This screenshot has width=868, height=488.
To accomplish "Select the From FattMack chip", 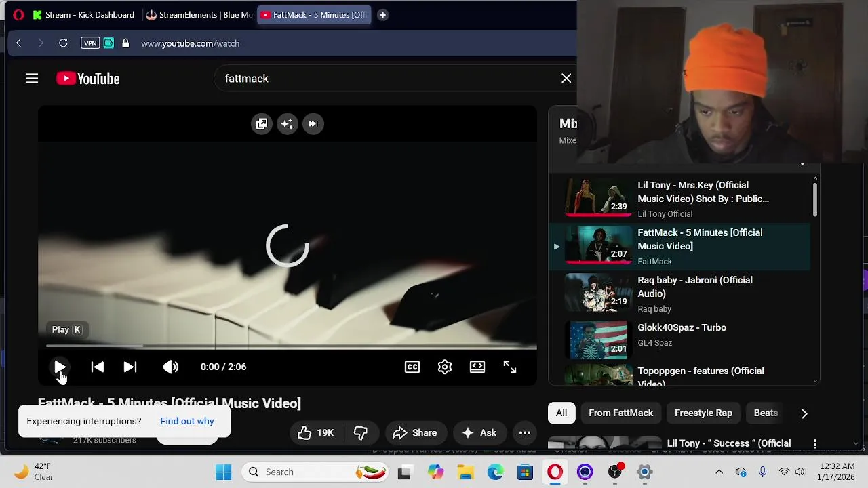I will pyautogui.click(x=621, y=413).
